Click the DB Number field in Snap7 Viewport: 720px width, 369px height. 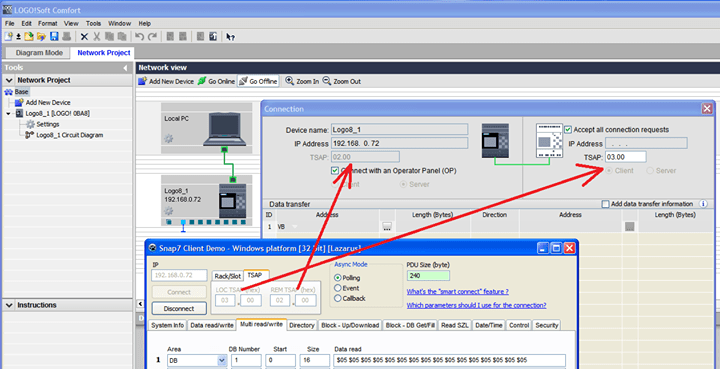(246, 360)
